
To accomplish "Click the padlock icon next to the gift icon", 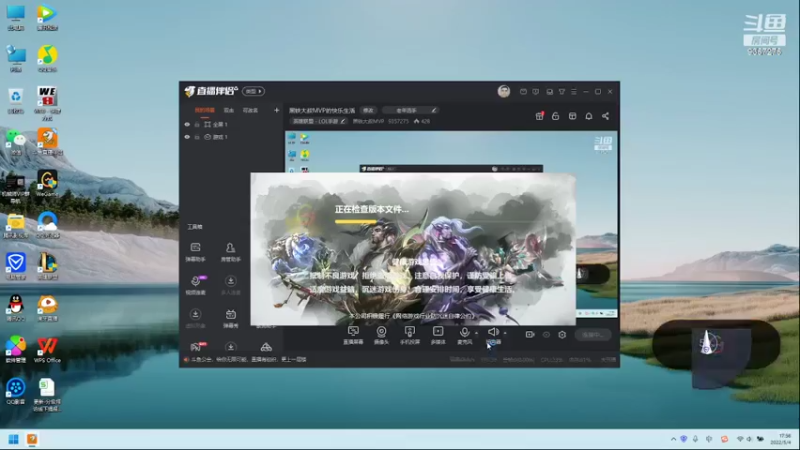I will [x=556, y=116].
